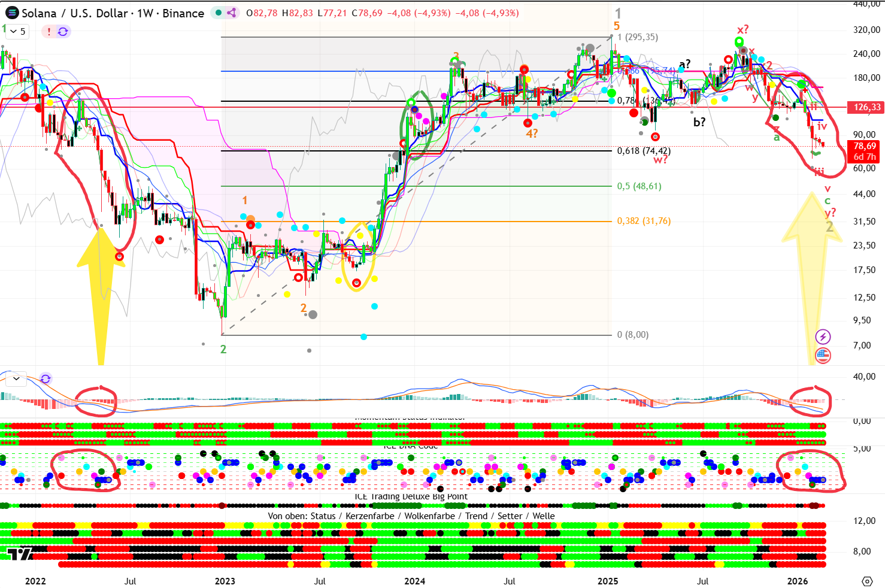The image size is (885, 588).
Task: Click the green market status dot
Action: click(219, 13)
